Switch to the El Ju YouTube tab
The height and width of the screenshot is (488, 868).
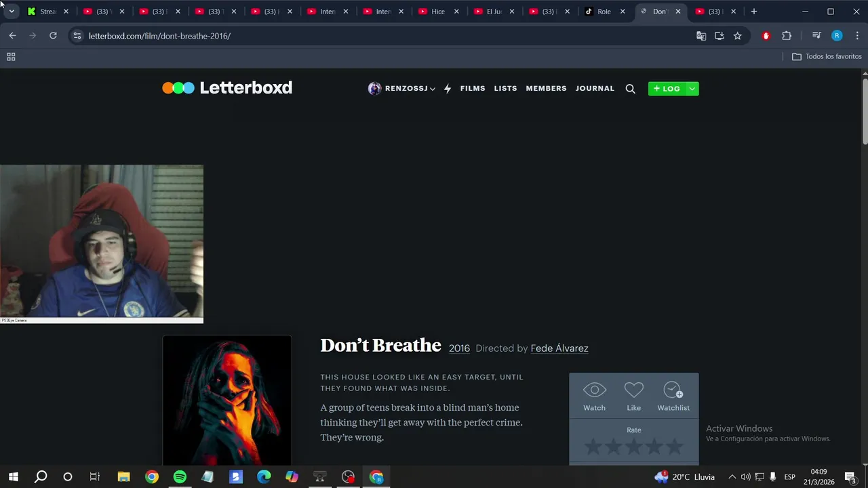pos(494,12)
